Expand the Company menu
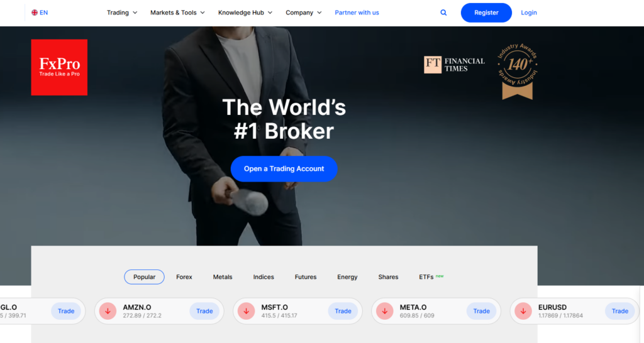The height and width of the screenshot is (343, 644). 304,13
